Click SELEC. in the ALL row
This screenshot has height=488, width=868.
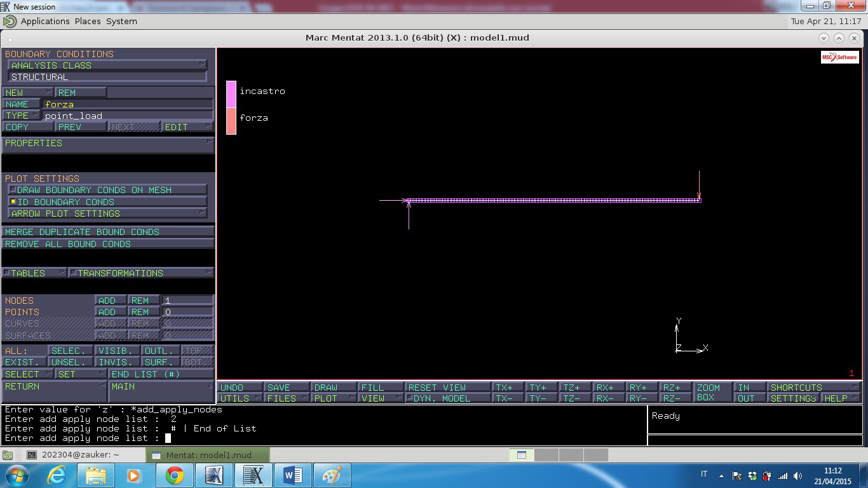(71, 351)
